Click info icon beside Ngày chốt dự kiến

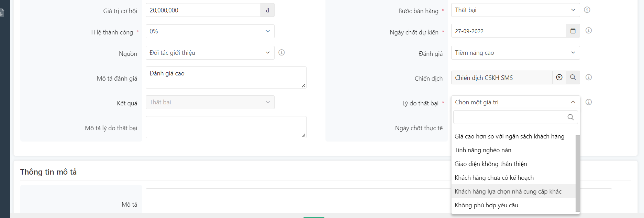pos(588,31)
